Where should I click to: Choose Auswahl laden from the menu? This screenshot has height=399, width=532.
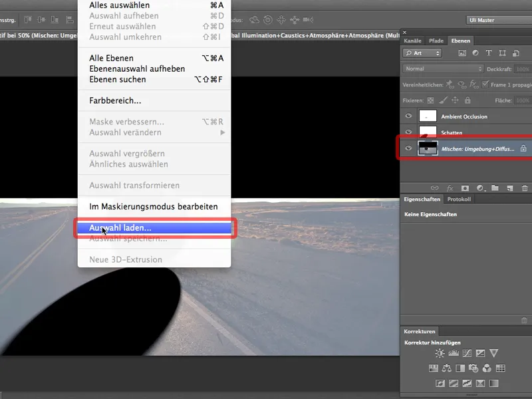pyautogui.click(x=154, y=228)
